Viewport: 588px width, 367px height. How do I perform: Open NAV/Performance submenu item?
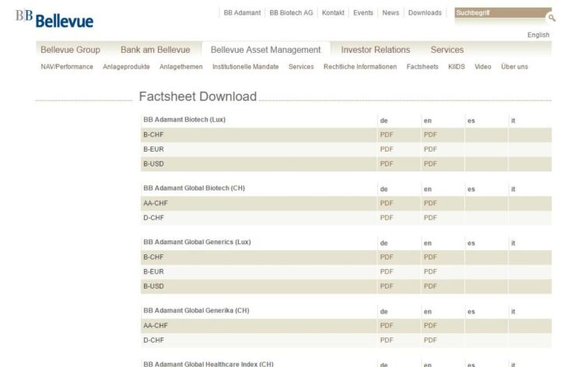(x=67, y=67)
